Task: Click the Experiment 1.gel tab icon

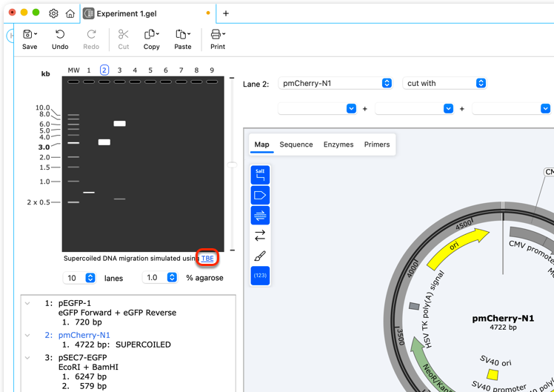Action: (88, 13)
